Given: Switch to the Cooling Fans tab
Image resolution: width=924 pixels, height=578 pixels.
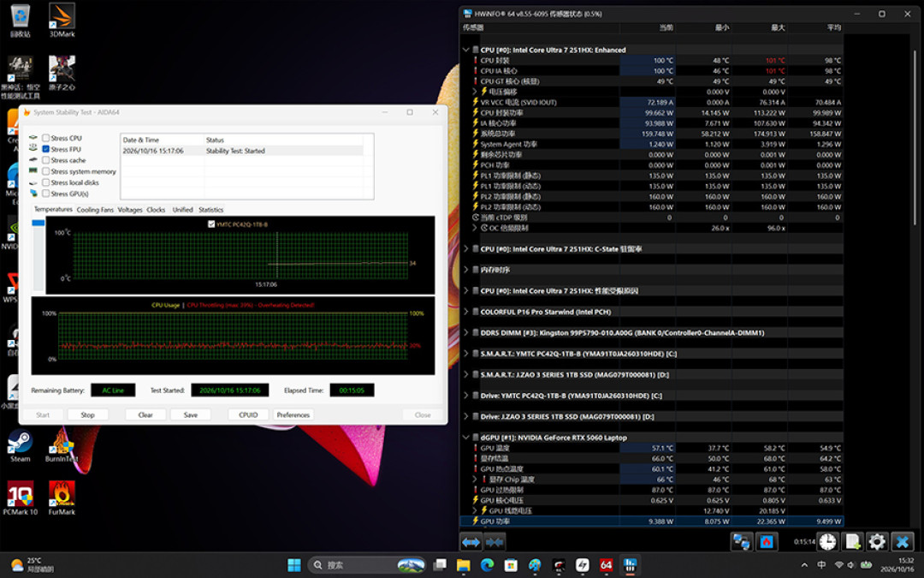Looking at the screenshot, I should pos(95,210).
